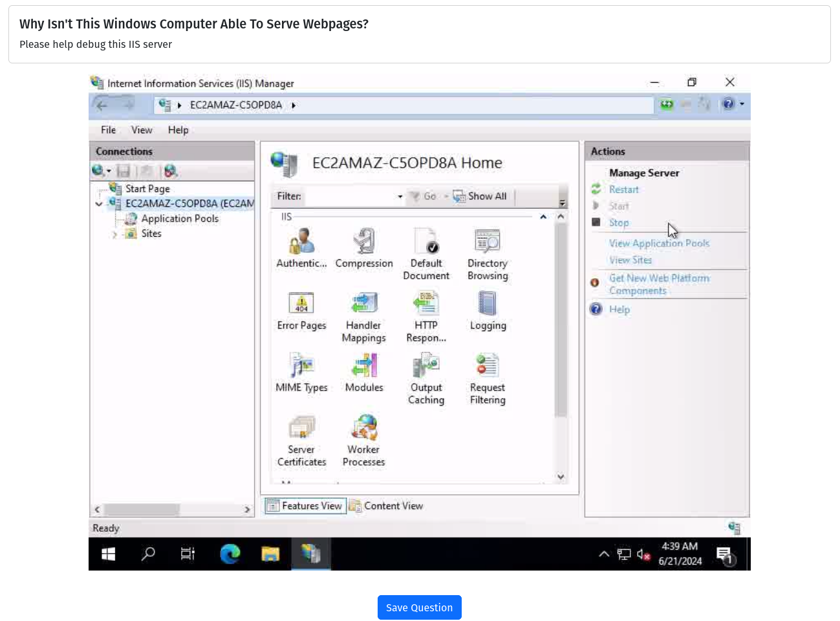Open the Default Document feature

426,254
